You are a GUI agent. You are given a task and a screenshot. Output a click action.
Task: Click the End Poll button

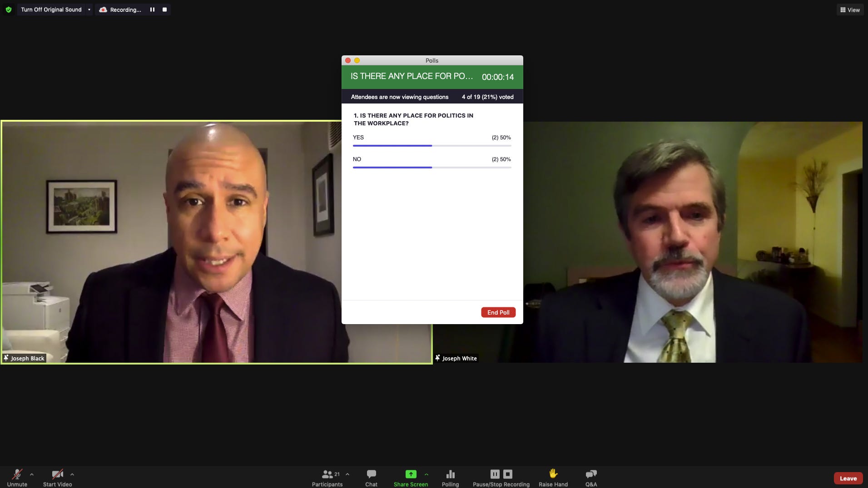click(x=498, y=312)
